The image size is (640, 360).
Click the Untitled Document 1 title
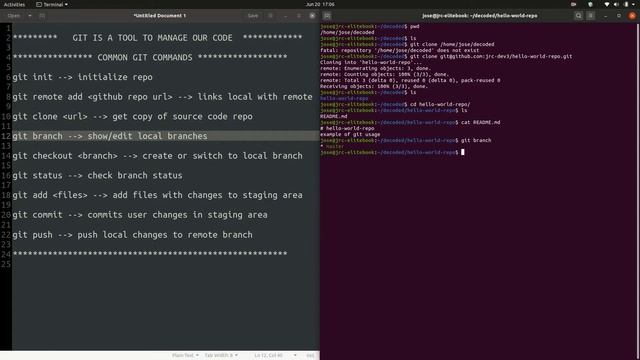coord(160,16)
